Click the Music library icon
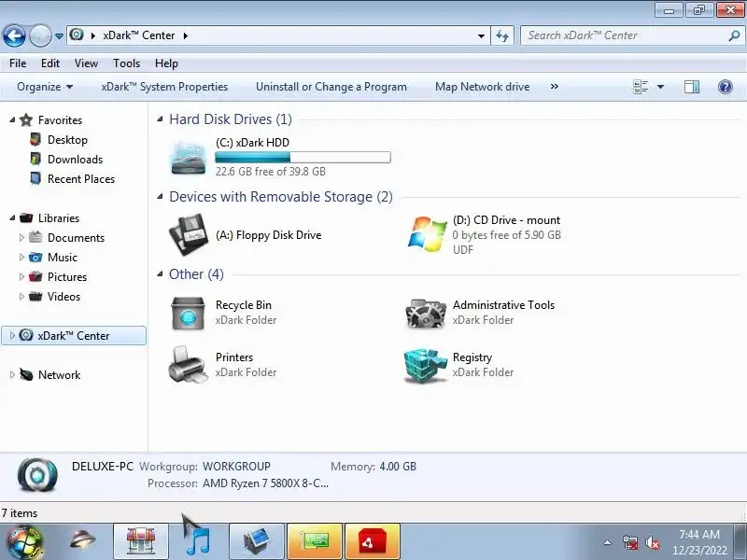Image resolution: width=747 pixels, height=560 pixels. pos(35,258)
